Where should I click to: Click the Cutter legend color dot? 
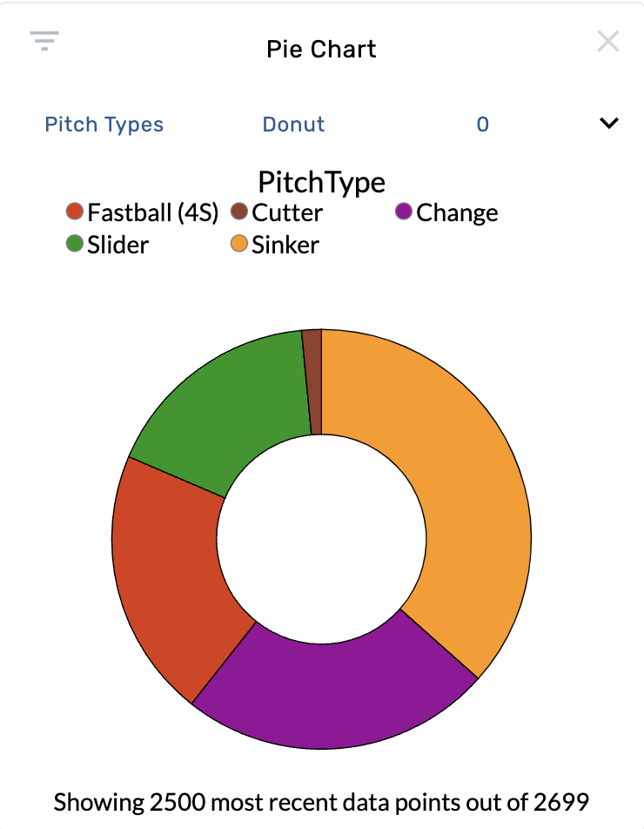238,211
